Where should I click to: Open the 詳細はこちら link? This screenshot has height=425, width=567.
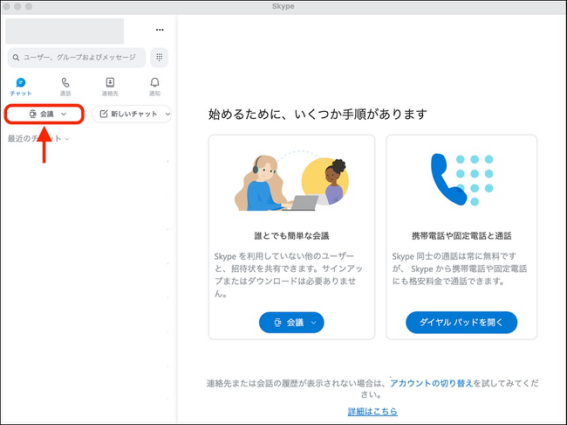coord(372,411)
